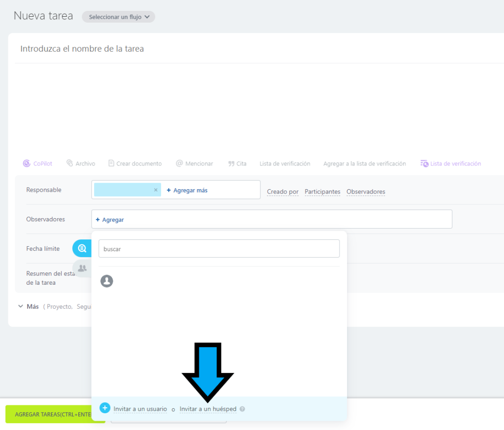Click Crear documento in toolbar
Image resolution: width=504 pixels, height=430 pixels.
click(135, 164)
